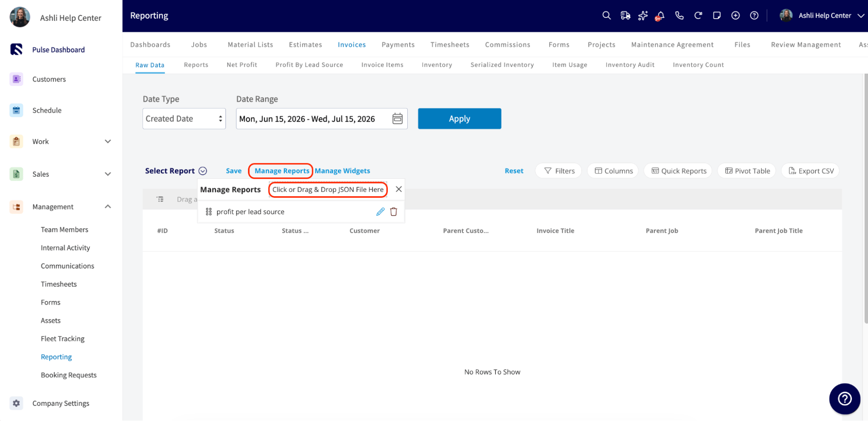The image size is (868, 421).
Task: Click the row grouping icon in table header bar
Action: click(x=160, y=199)
